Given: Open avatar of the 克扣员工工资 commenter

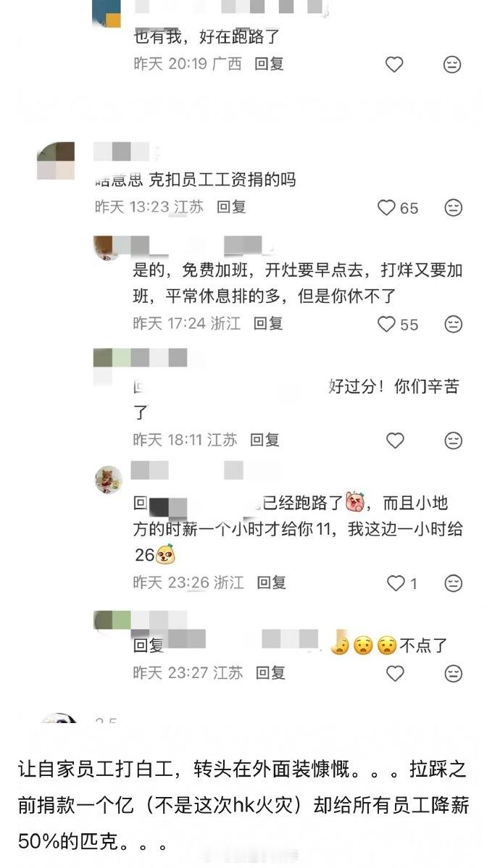Looking at the screenshot, I should pyautogui.click(x=55, y=161).
